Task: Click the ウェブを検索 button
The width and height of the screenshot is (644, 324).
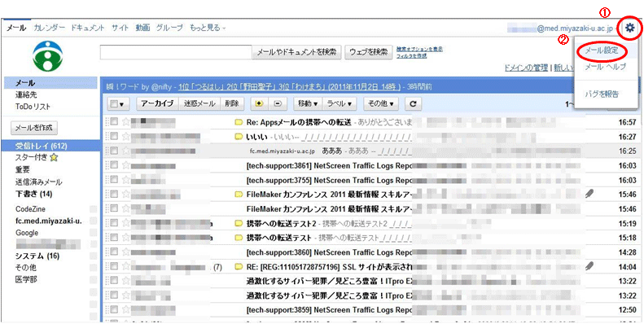Action: 369,52
